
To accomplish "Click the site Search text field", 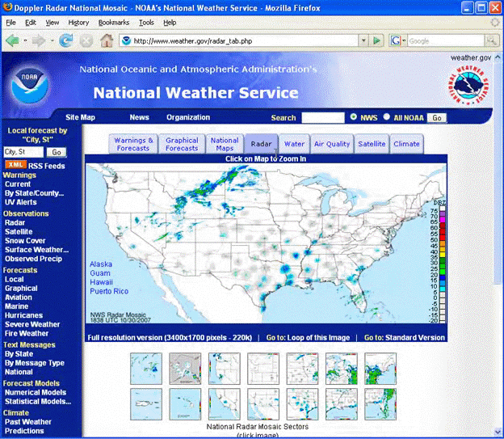I will 323,118.
